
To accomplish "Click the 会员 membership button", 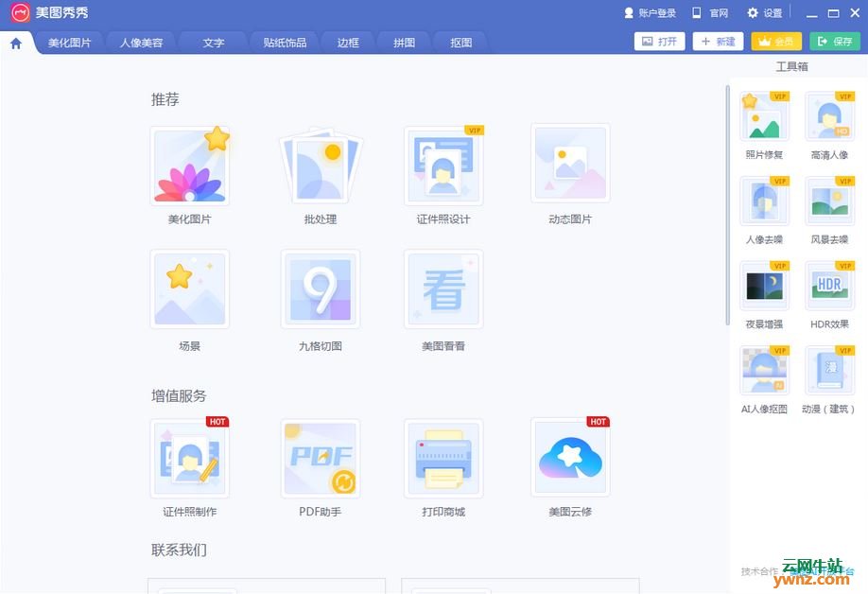I will click(776, 42).
